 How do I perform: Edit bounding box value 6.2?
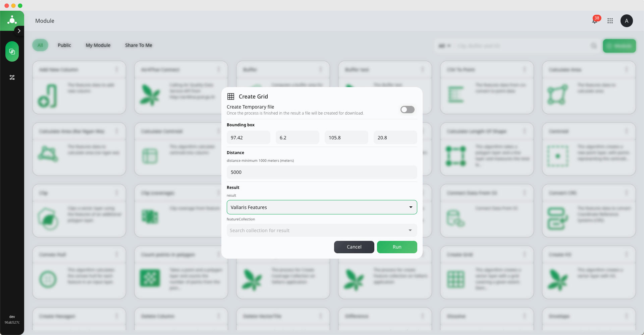(298, 138)
